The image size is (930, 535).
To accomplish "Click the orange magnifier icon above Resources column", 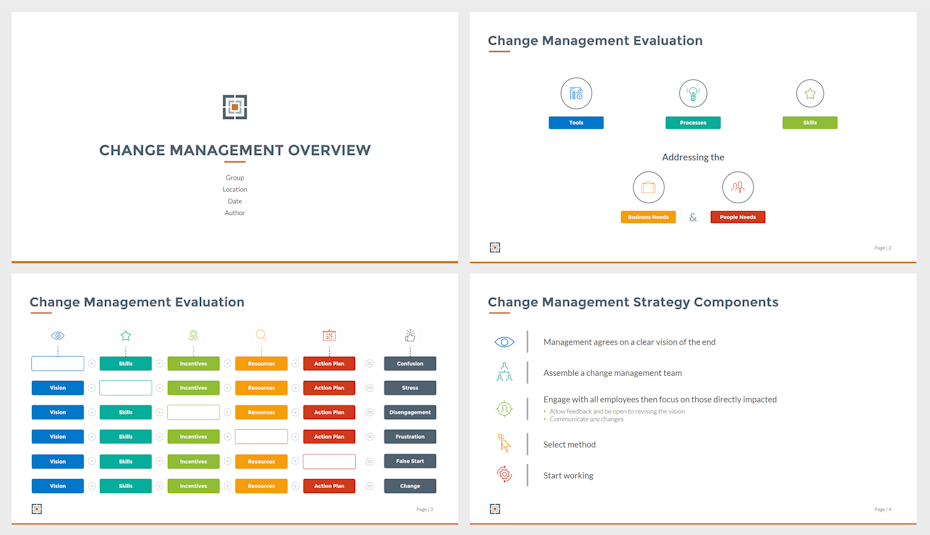I will [x=261, y=336].
